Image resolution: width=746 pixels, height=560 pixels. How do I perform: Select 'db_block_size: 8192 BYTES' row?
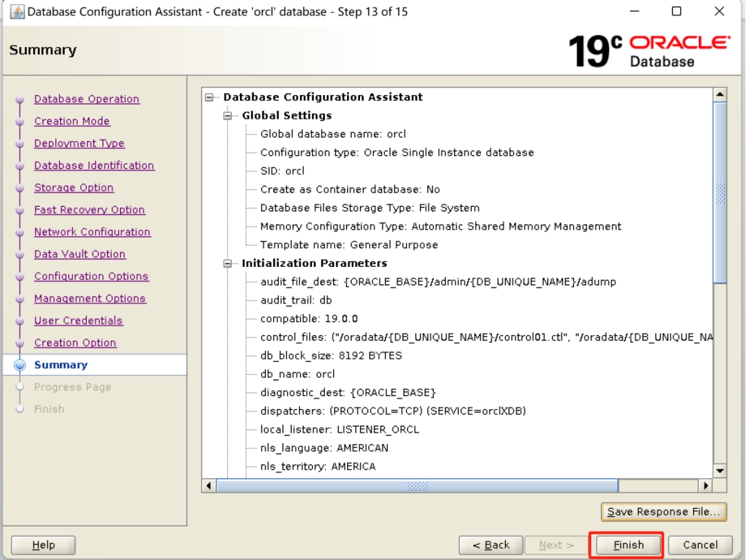[331, 356]
